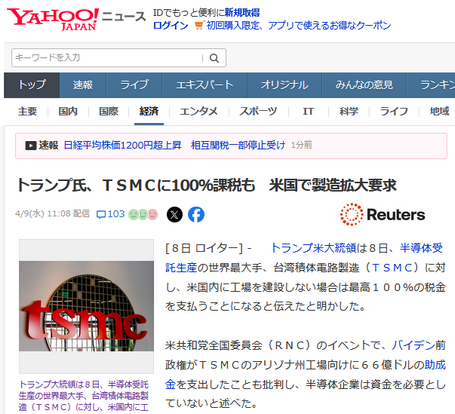The height and width of the screenshot is (414, 455).
Task: Click the ログイン link
Action: 171,26
